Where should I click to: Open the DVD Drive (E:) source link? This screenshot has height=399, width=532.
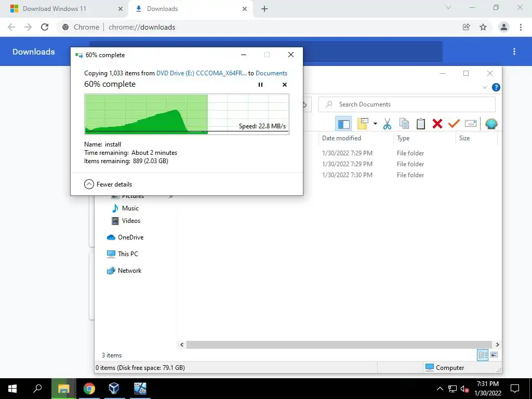click(201, 73)
